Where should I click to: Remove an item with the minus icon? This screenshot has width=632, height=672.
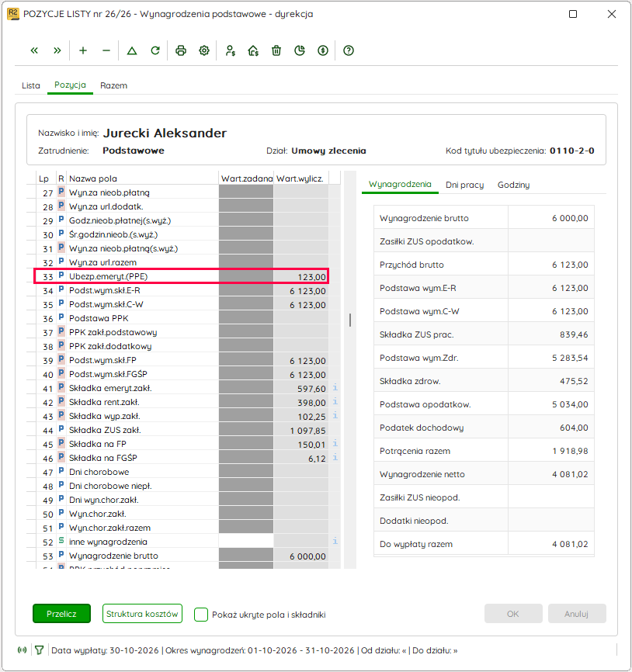(106, 50)
